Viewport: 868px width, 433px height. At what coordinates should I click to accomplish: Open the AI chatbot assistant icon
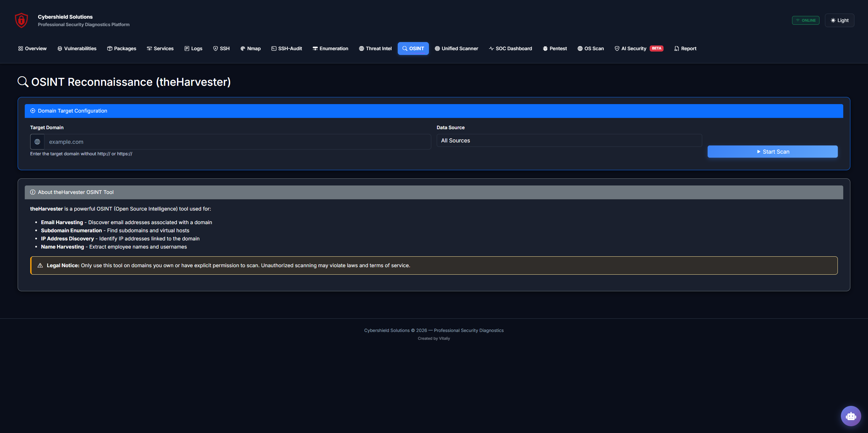pos(850,416)
